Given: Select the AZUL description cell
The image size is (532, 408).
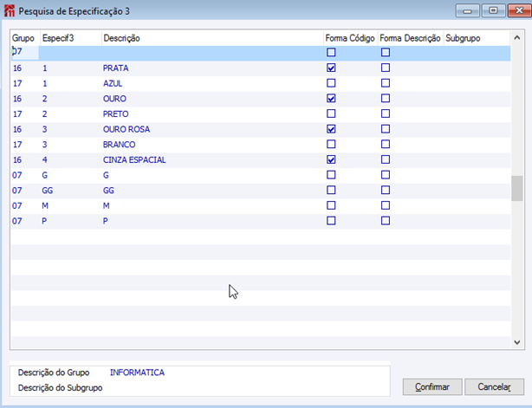Looking at the screenshot, I should pos(113,83).
